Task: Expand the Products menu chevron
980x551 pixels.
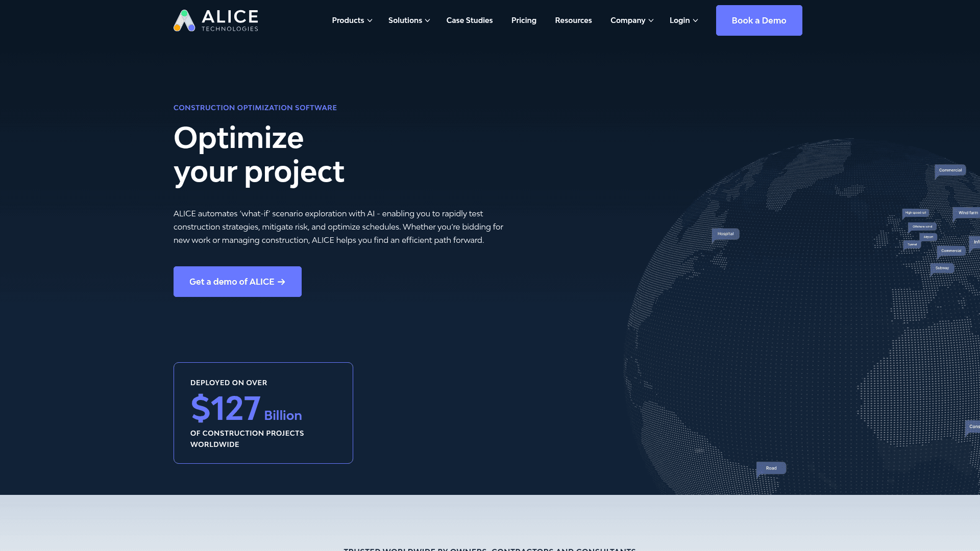Action: [x=370, y=20]
